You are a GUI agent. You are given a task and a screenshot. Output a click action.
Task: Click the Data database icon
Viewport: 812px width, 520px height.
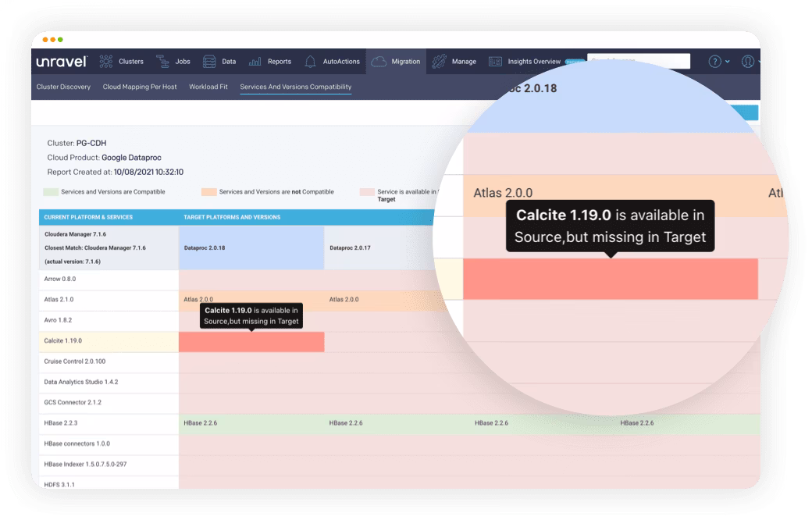point(209,62)
